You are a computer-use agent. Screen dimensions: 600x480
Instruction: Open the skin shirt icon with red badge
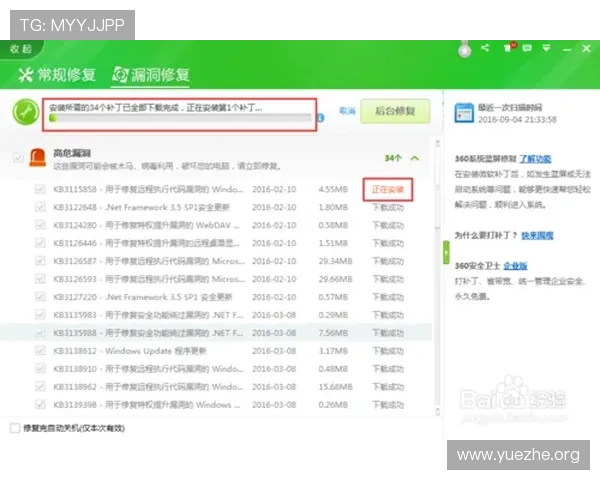tap(509, 47)
